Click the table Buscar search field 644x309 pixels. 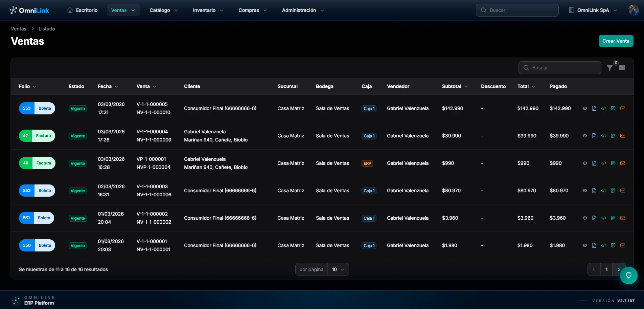560,68
